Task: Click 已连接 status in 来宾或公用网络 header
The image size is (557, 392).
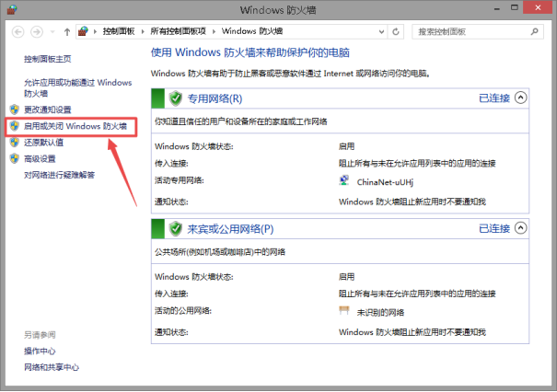Action: coord(494,228)
